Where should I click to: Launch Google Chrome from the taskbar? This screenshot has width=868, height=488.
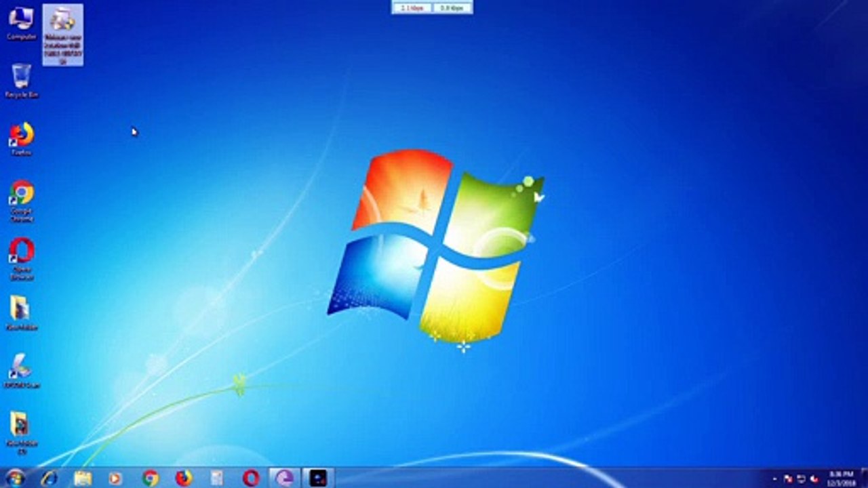point(150,478)
